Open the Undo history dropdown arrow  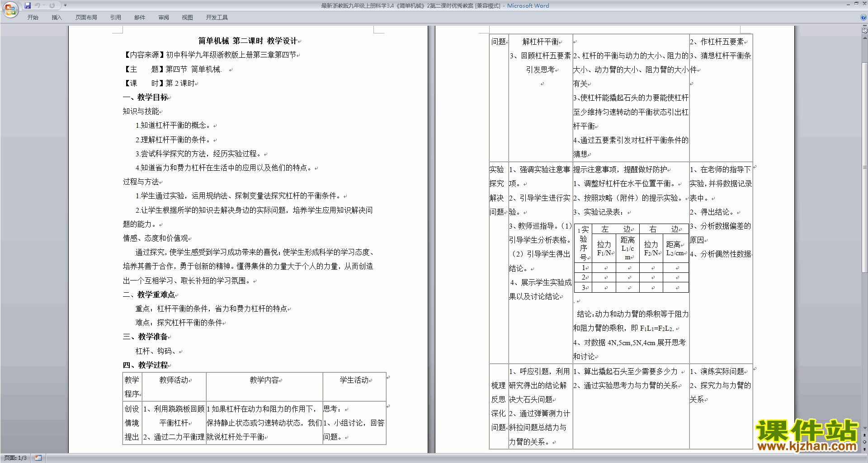tap(44, 5)
